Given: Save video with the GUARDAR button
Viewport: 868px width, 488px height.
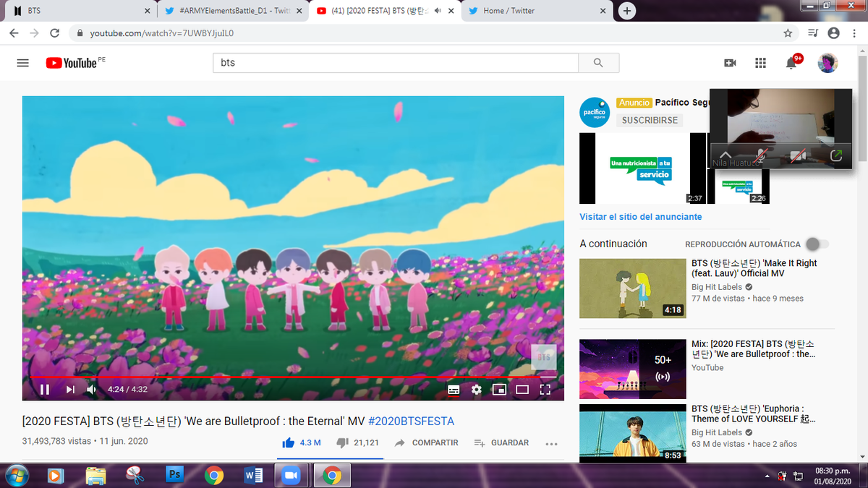Looking at the screenshot, I should pyautogui.click(x=501, y=442).
